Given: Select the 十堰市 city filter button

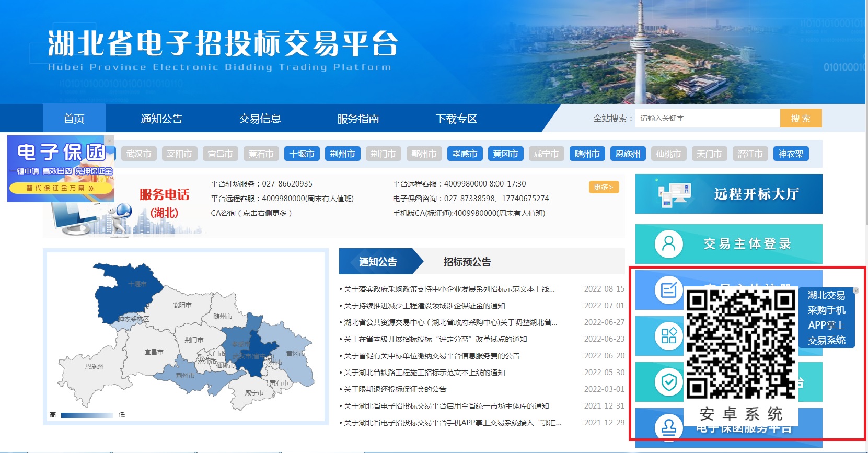Looking at the screenshot, I should 302,154.
